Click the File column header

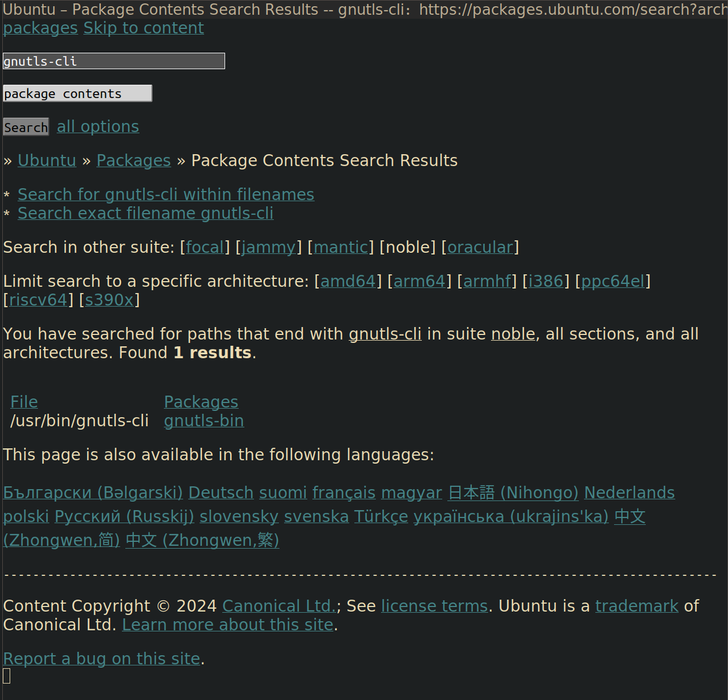click(x=24, y=402)
